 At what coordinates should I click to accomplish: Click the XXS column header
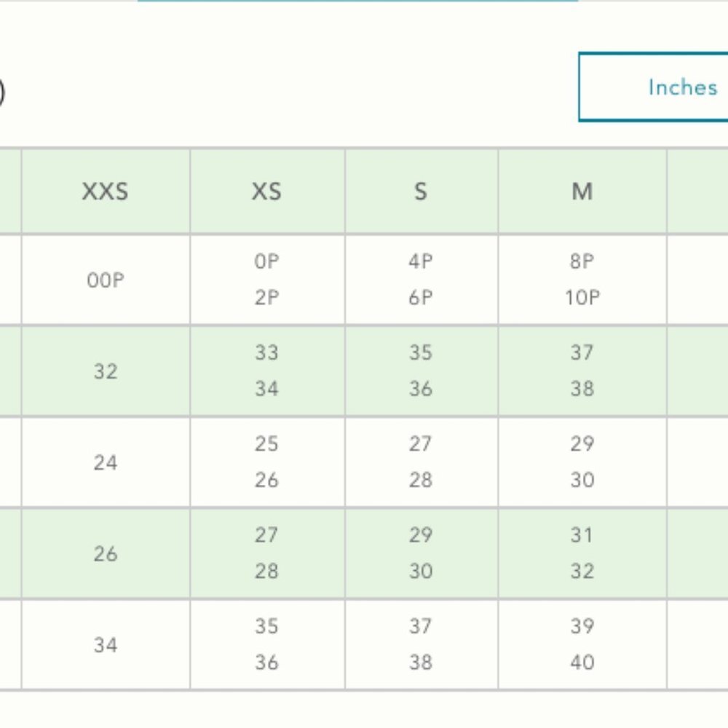(106, 191)
